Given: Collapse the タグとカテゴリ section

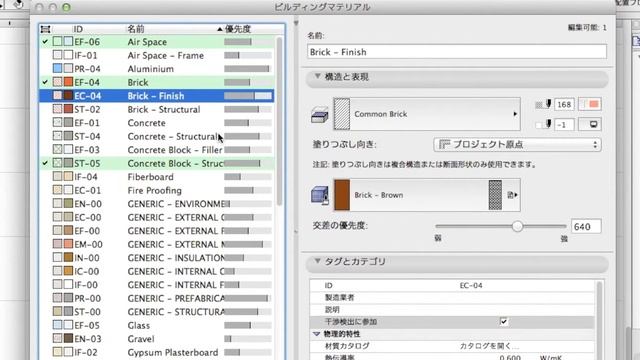Looking at the screenshot, I should 318,261.
